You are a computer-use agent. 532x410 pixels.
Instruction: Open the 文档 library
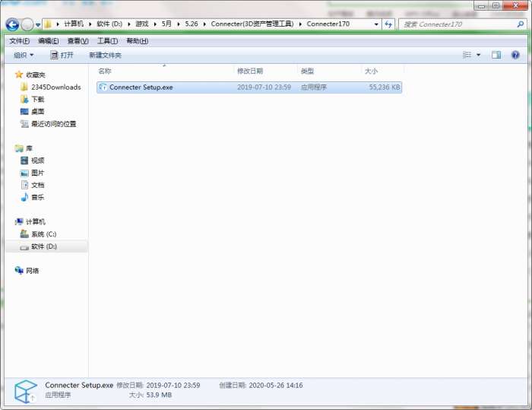coord(37,185)
